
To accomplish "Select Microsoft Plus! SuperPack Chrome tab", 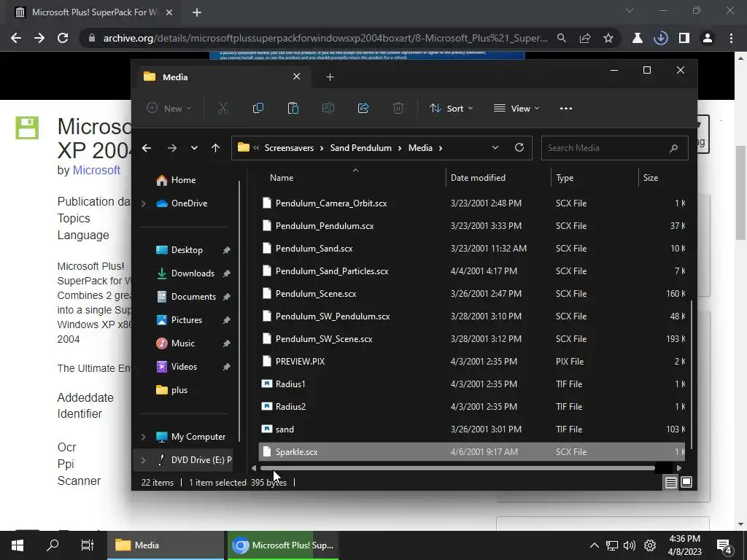I will (x=93, y=12).
